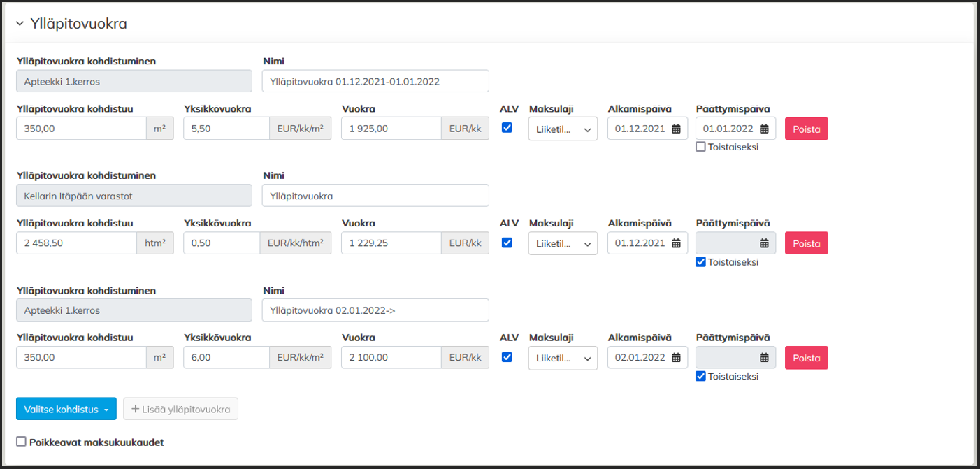Screen dimensions: 980x469
Task: Click Yksikkövuokra field showing 5,50
Action: (226, 129)
